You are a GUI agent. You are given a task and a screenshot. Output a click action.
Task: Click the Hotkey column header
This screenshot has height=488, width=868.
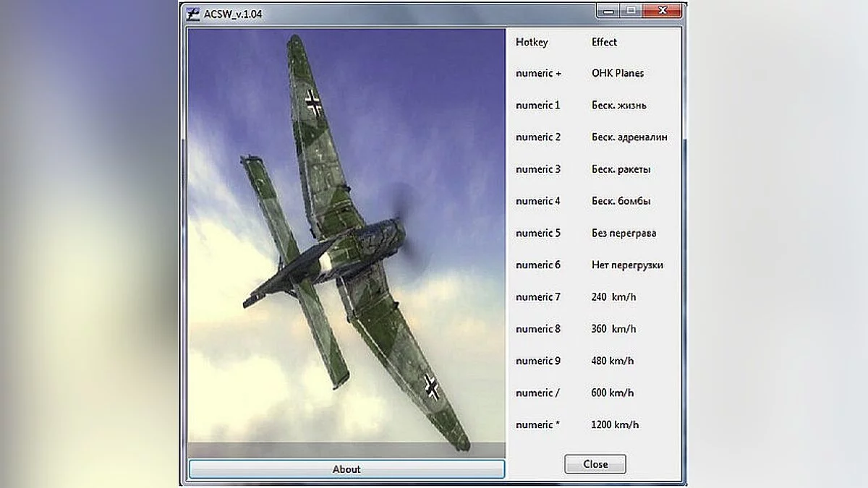point(532,42)
